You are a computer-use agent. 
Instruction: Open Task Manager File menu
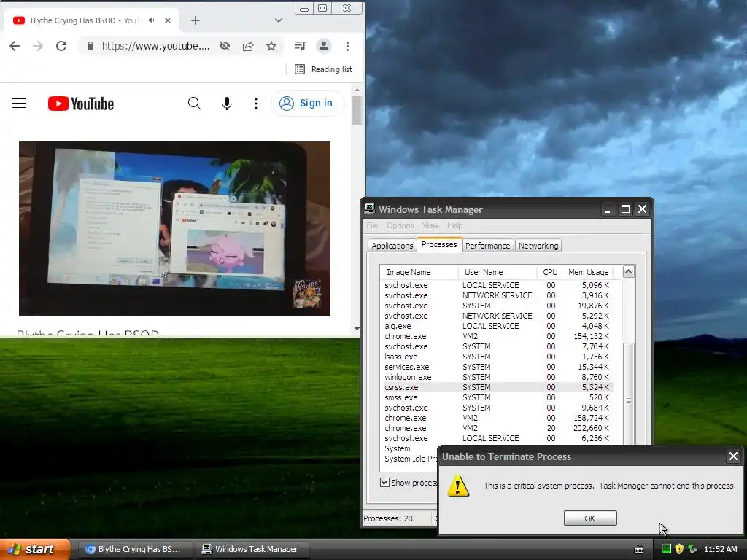(372, 225)
